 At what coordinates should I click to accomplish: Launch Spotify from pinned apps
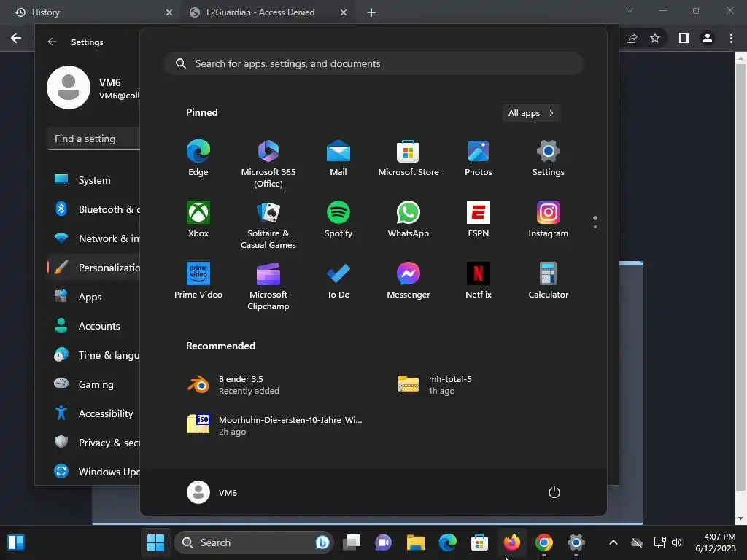[x=338, y=219]
